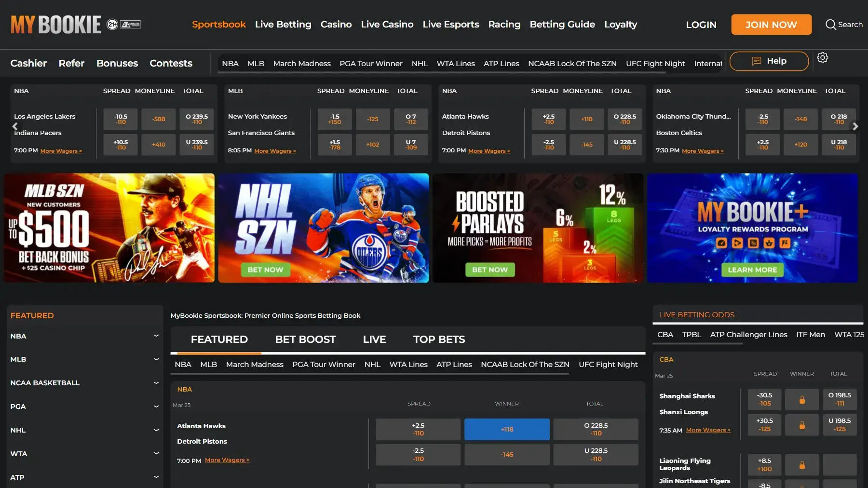868x488 pixels.
Task: Open the Refer link
Action: click(71, 63)
